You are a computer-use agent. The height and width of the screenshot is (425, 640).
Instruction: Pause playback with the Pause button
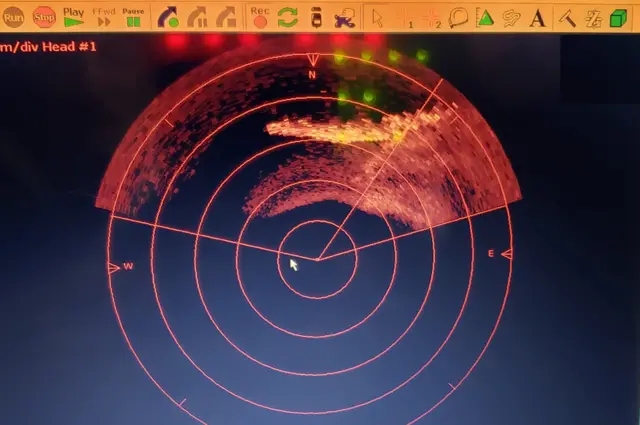coord(133,17)
